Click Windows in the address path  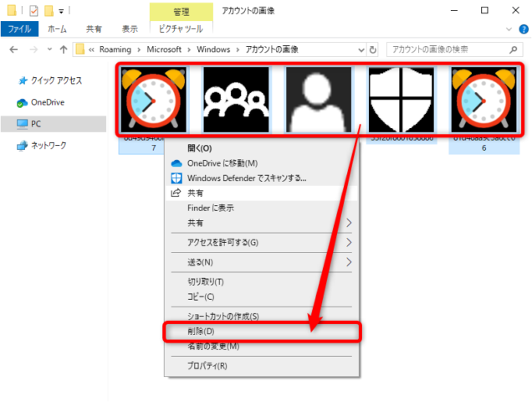click(x=213, y=49)
